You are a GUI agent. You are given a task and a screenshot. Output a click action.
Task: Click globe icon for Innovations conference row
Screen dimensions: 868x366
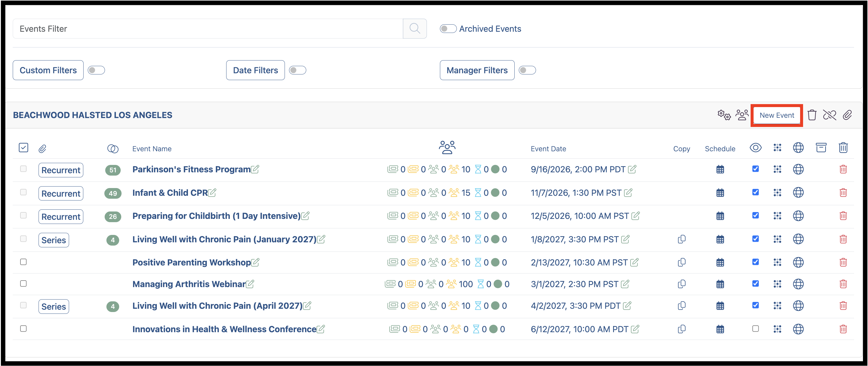798,329
